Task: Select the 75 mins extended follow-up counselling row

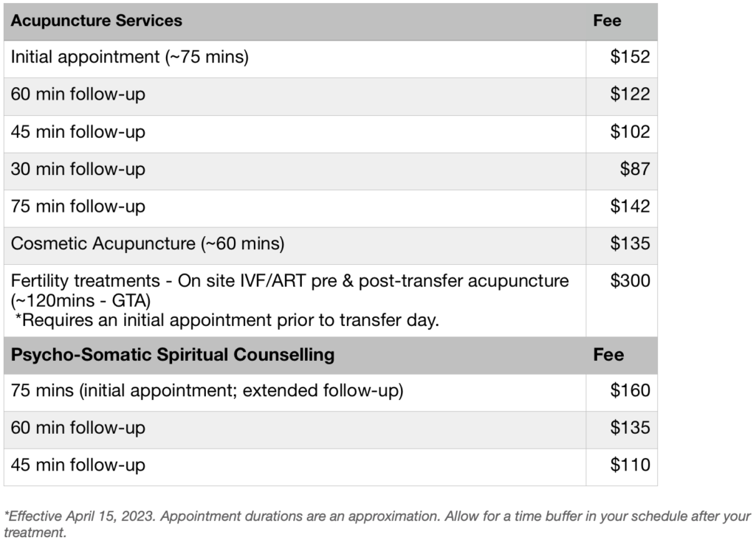Action: [x=207, y=392]
